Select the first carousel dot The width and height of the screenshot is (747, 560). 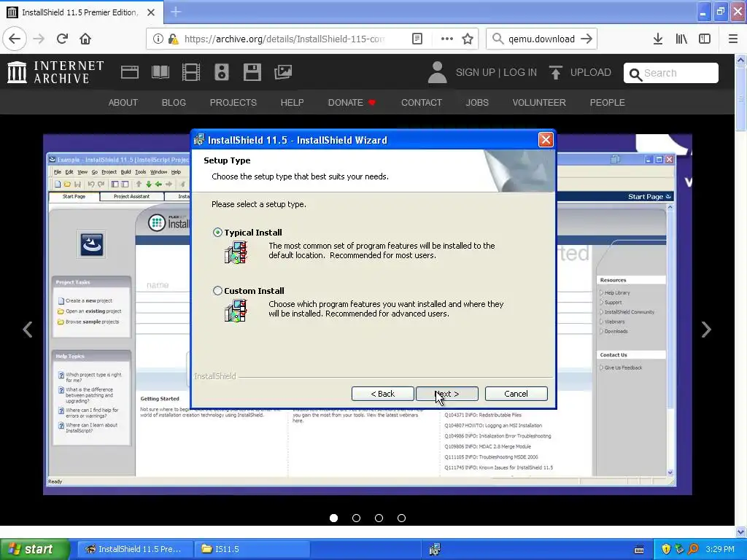click(333, 518)
